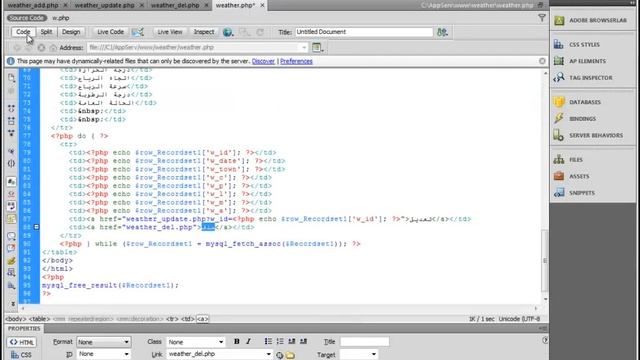
Task: Switch Properties panel to CSS mode
Action: tap(21, 355)
